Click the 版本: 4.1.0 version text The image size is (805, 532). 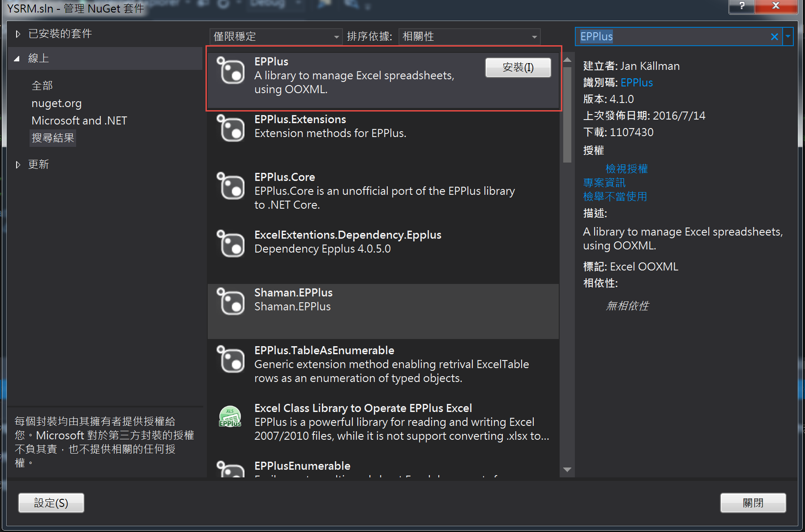(608, 99)
